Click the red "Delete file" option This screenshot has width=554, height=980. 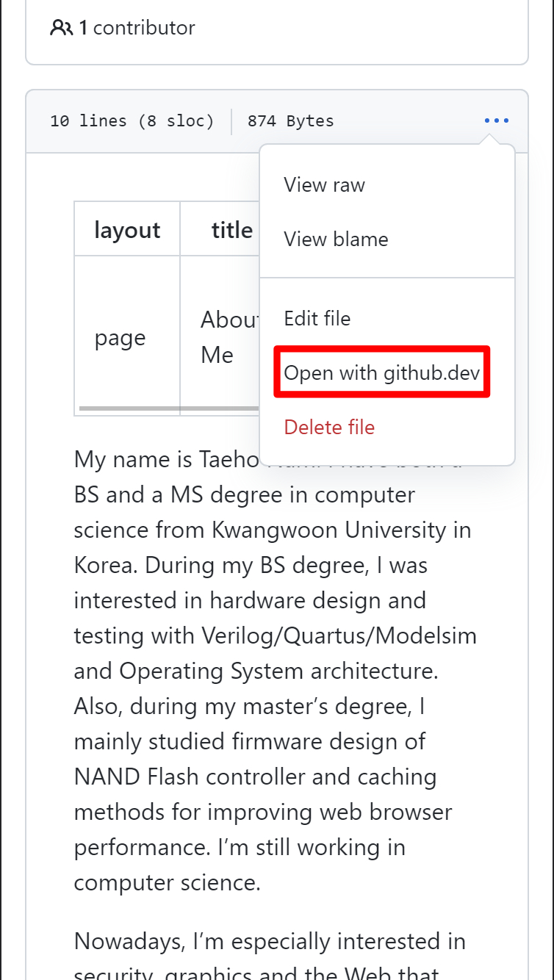tap(328, 427)
